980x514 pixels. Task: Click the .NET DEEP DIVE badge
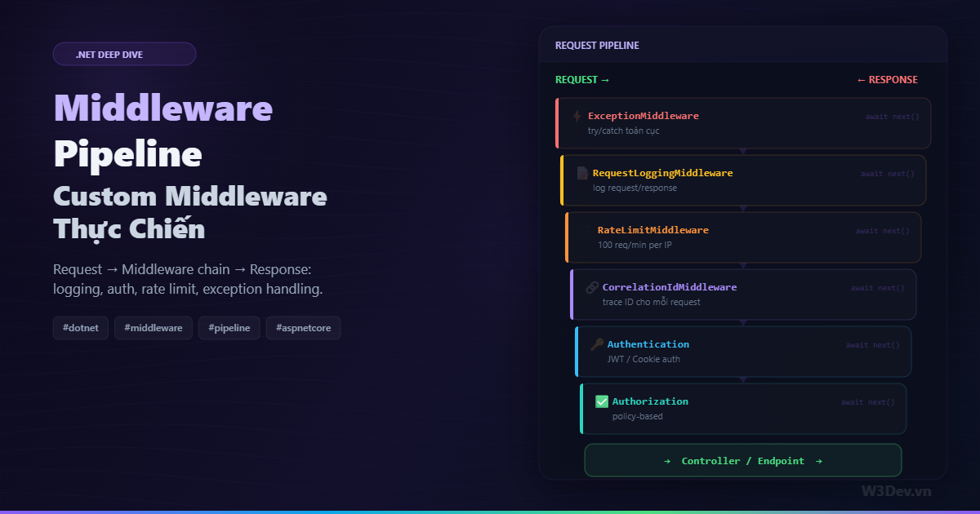(x=124, y=54)
